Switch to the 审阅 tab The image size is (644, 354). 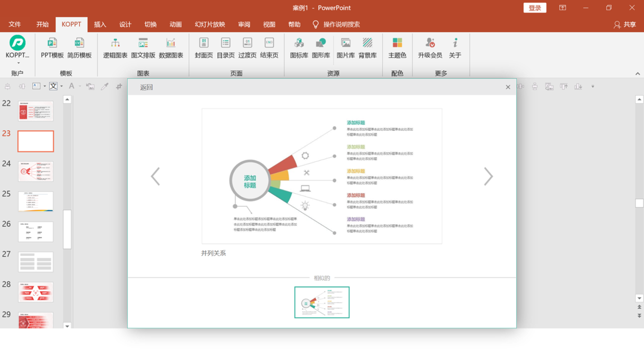(x=244, y=24)
